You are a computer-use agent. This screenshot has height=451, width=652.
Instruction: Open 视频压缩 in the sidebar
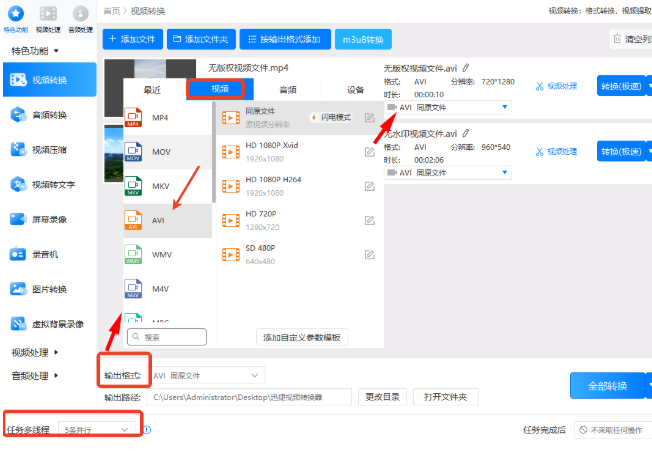pyautogui.click(x=49, y=150)
